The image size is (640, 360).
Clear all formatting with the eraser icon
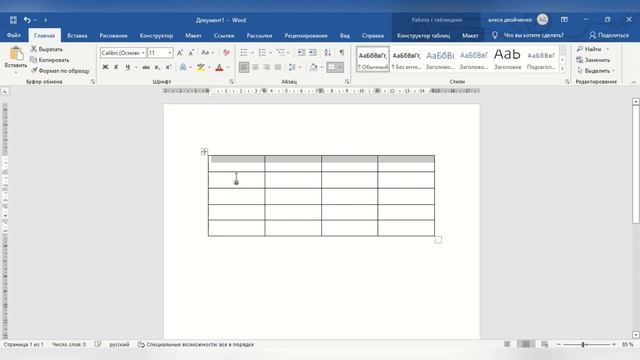tap(226, 53)
